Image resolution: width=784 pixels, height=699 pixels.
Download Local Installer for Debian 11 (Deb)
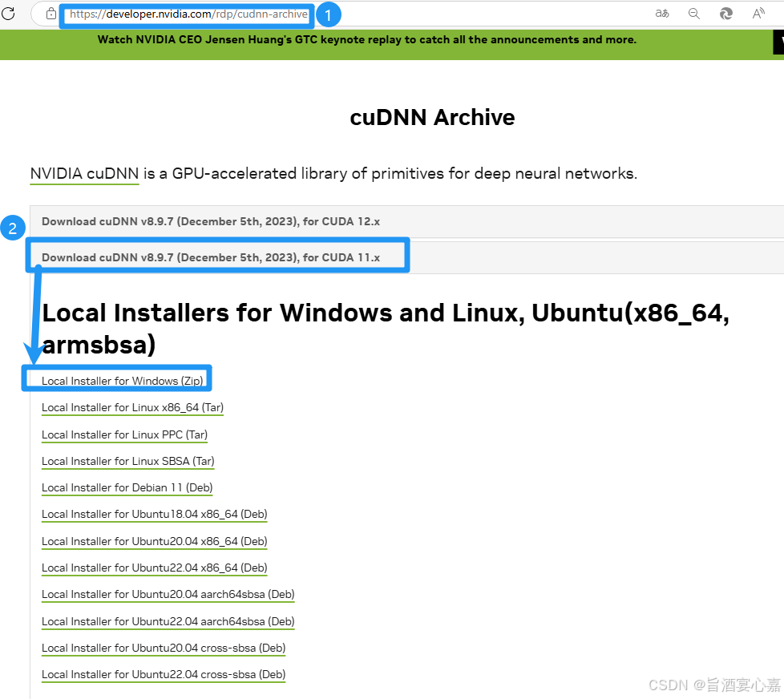click(127, 487)
